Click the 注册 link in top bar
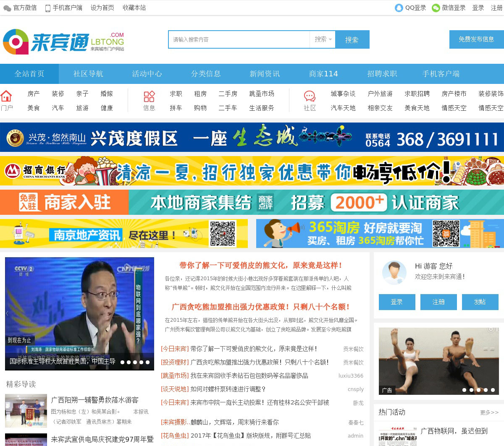The width and height of the screenshot is (504, 446). pos(496,8)
